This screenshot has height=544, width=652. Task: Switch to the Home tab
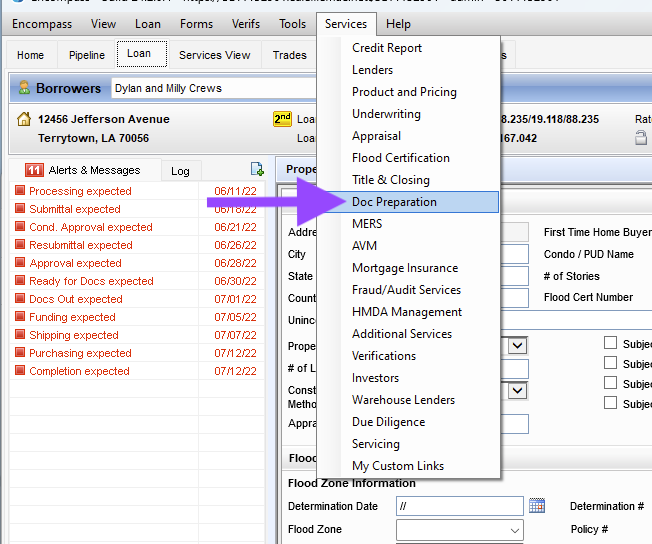pyautogui.click(x=30, y=55)
